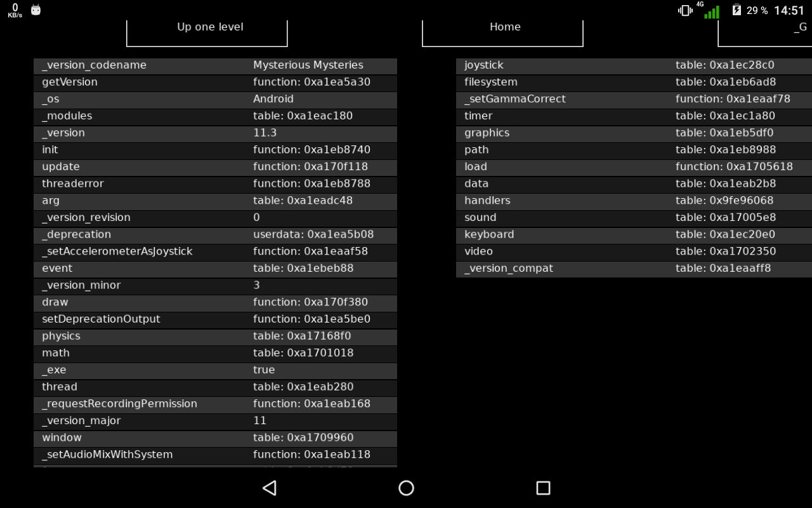The width and height of the screenshot is (812, 508).
Task: Tap the 'table: 0x9fe96068' handlers value
Action: [x=724, y=201]
